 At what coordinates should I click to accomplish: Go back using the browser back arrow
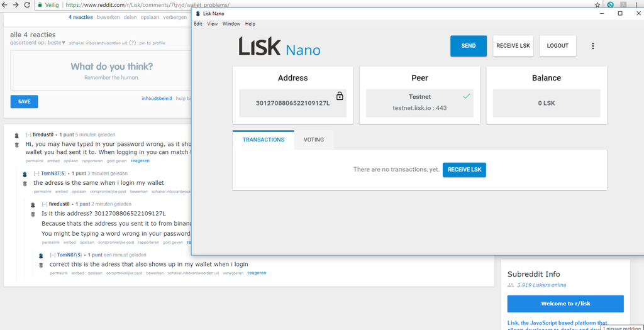coord(5,4)
